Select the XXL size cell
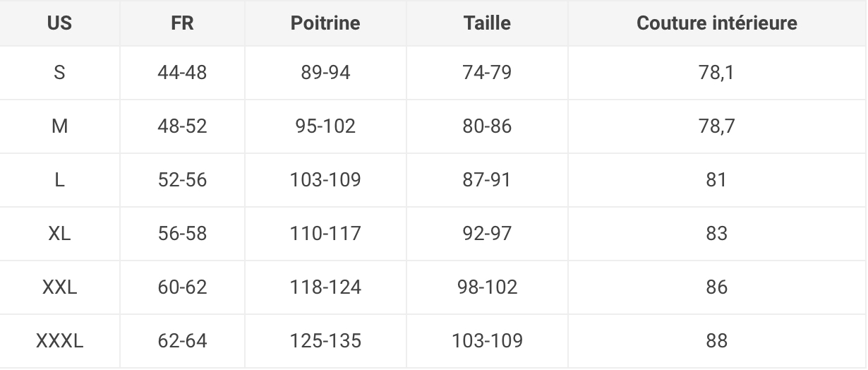868x370 pixels. [x=59, y=287]
